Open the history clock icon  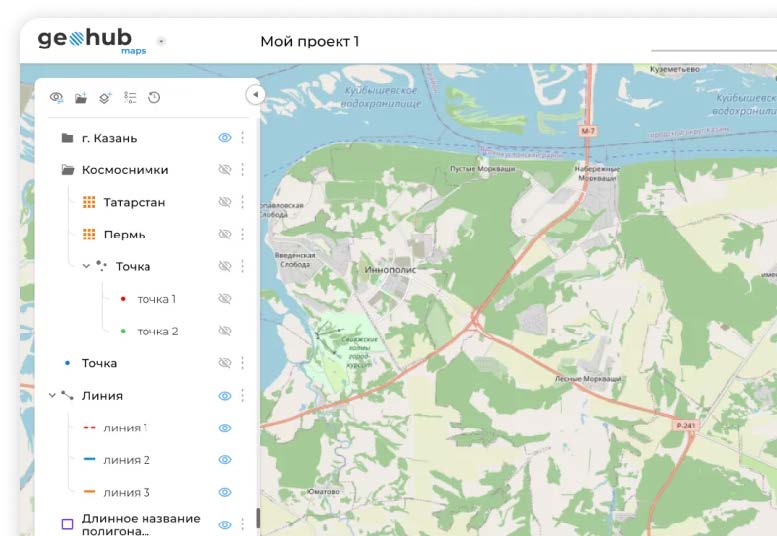154,97
